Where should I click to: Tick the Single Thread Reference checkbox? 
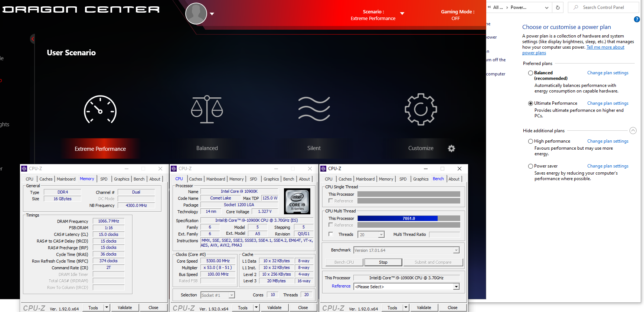[x=331, y=201]
